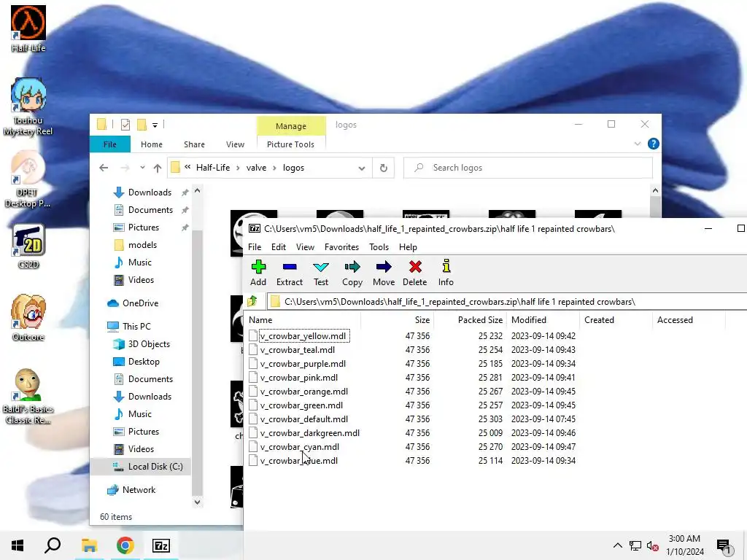
Task: Run the Test archive tool
Action: 321,273
